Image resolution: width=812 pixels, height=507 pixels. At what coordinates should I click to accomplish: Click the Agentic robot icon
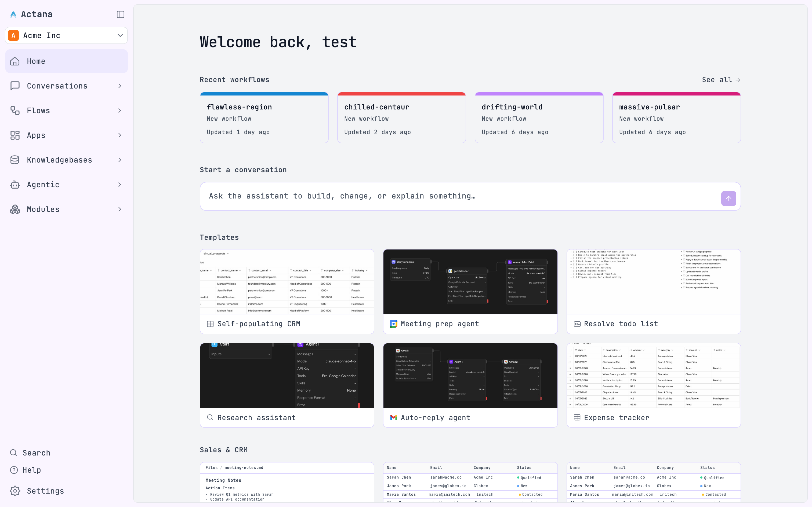coord(15,185)
